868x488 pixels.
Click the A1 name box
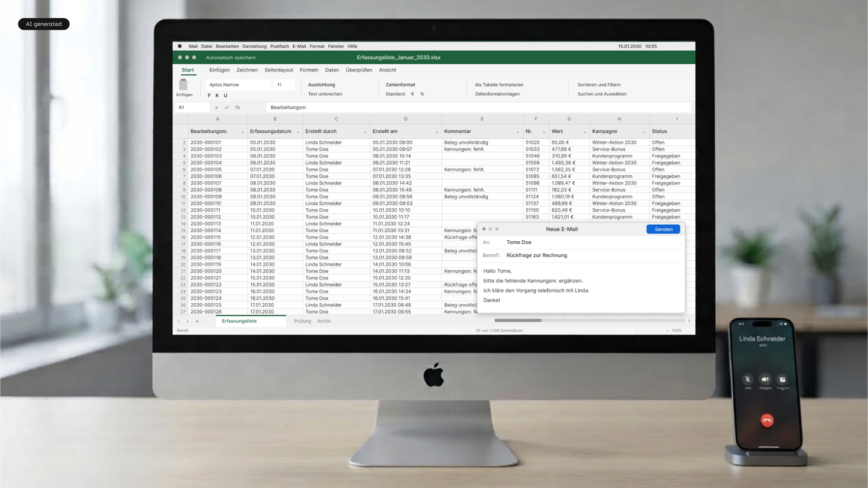(193, 108)
